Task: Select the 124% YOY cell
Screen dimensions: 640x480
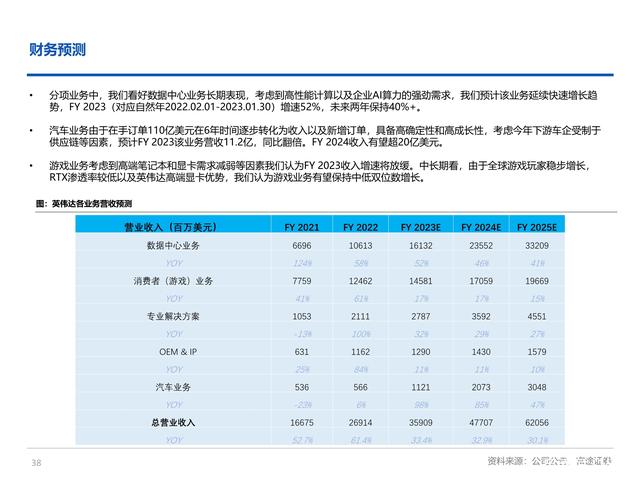Action: point(302,263)
